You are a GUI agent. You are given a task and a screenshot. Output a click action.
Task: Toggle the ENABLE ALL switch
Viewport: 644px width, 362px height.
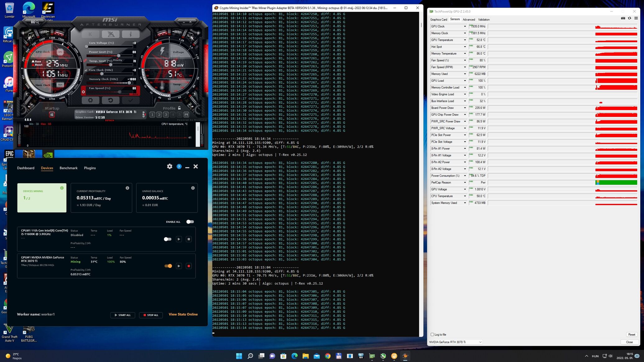(x=190, y=222)
